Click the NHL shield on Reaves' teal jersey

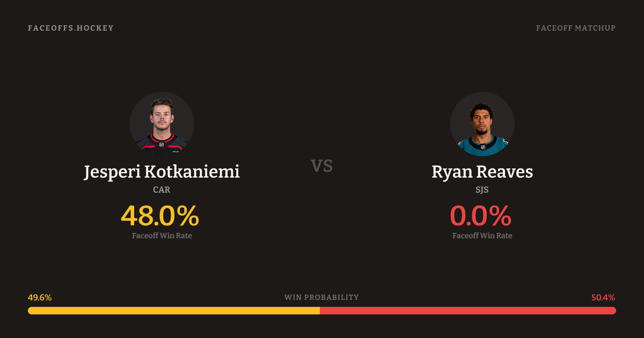click(x=482, y=146)
